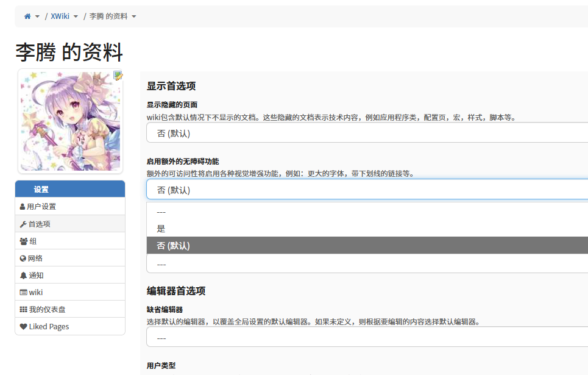Open 用户设置 in the settings menu
588x375 pixels.
pos(41,207)
